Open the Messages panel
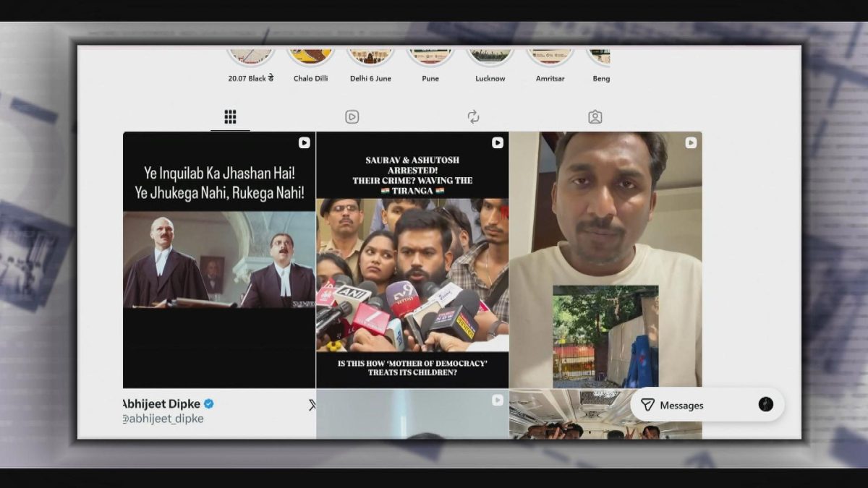Viewport: 868px width, 488px height. [x=707, y=405]
